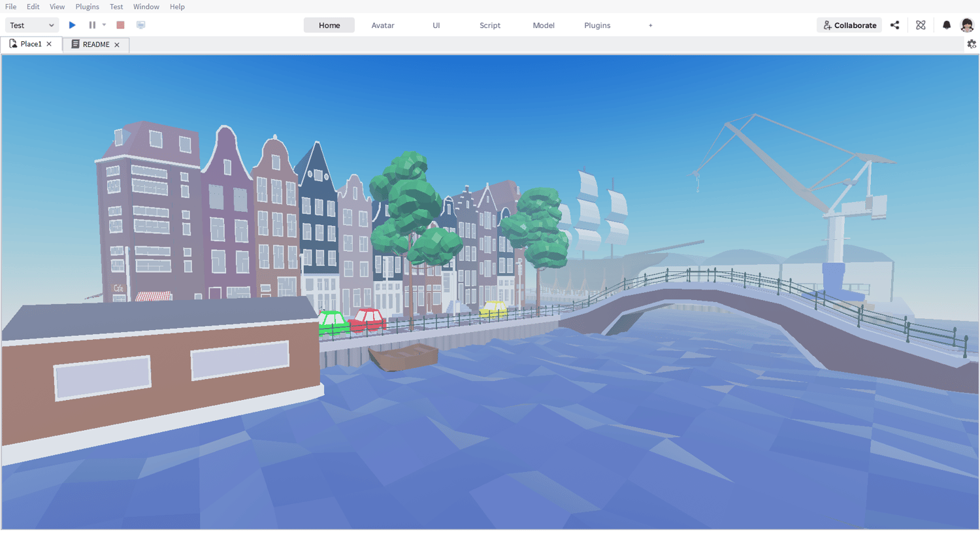The image size is (980, 551).
Task: Open the View menu
Action: 57,7
